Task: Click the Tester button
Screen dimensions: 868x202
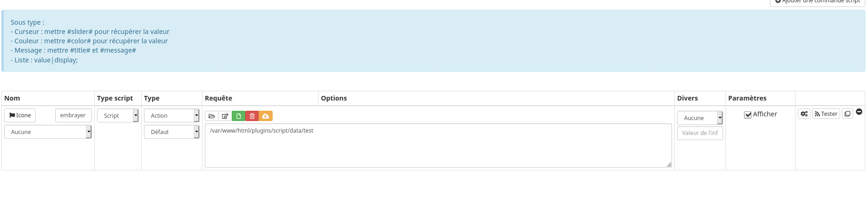Action: 826,114
